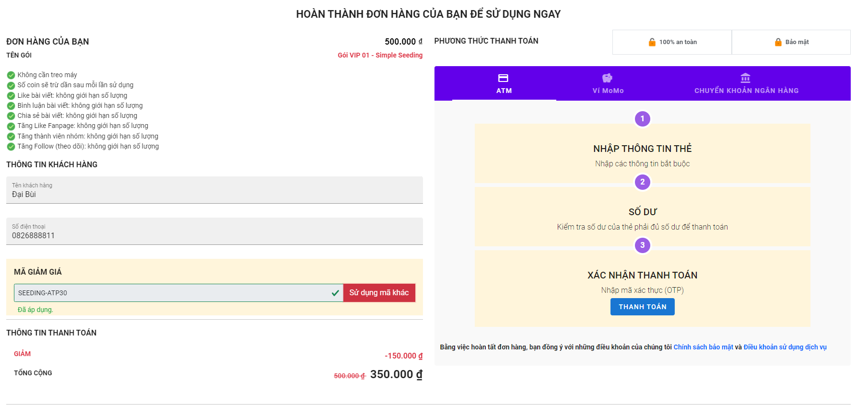Viewport: 868px width, 405px height.
Task: Click step 1 circle badge
Action: coord(642,119)
